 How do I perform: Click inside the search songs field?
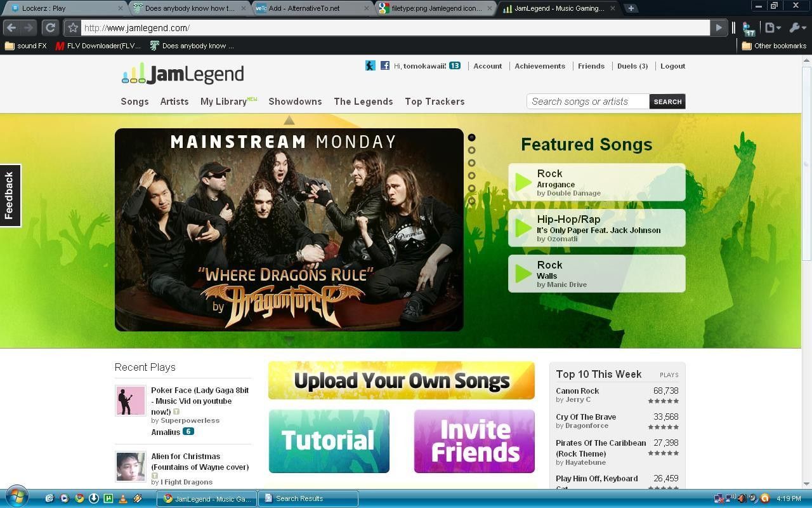(587, 101)
